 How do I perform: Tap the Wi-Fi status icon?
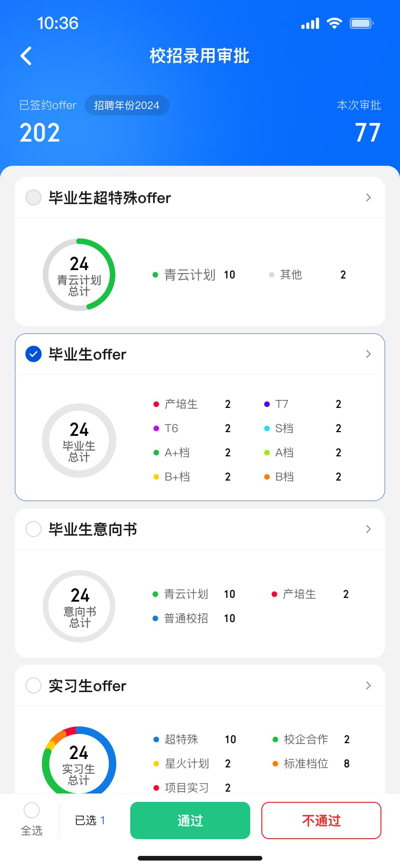(334, 23)
